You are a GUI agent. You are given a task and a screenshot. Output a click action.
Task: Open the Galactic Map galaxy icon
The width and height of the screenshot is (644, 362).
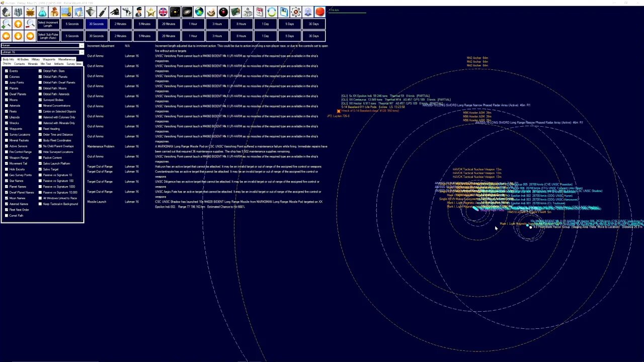click(x=187, y=12)
